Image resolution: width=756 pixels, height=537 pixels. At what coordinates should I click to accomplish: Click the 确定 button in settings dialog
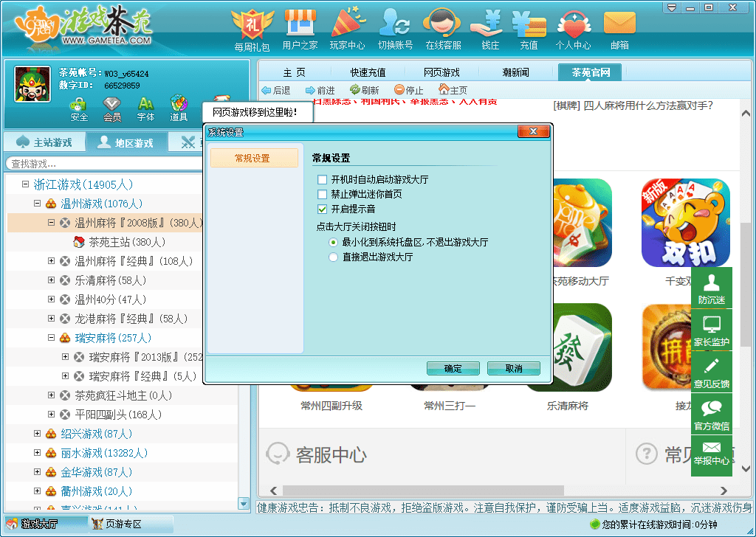pos(453,368)
